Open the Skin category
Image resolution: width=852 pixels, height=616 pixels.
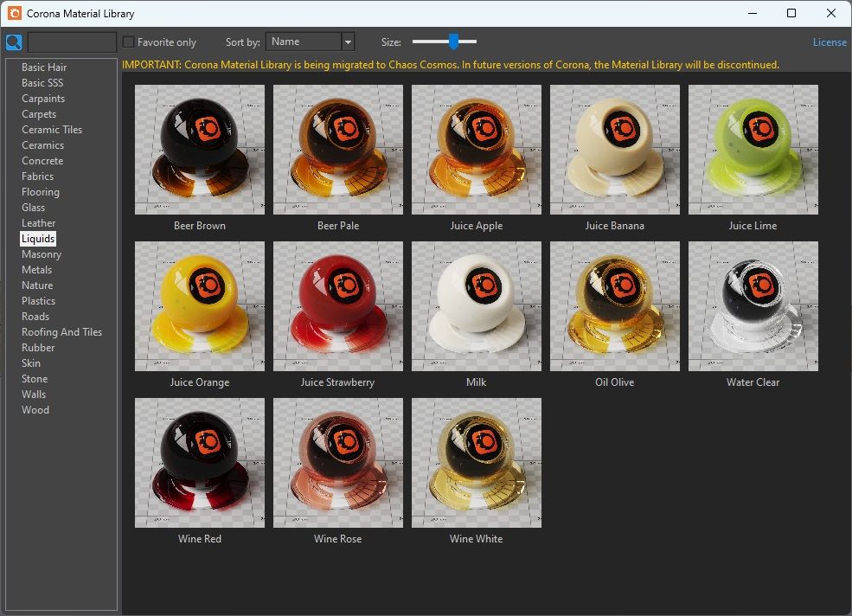coord(31,363)
